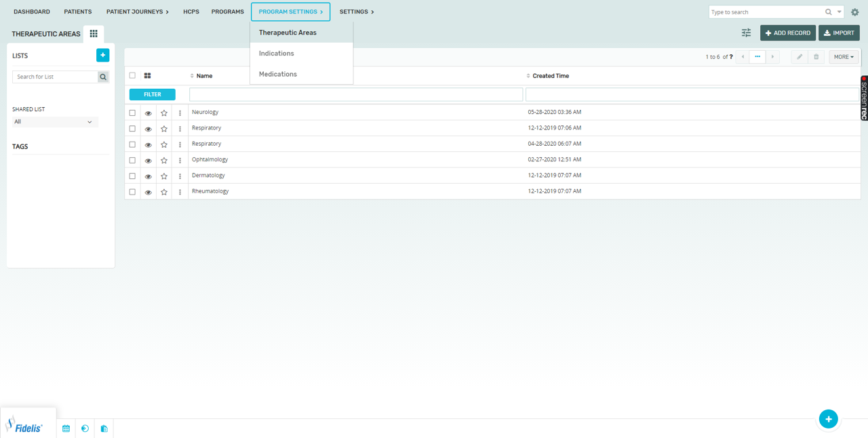Screen dimensions: 868x438
Task: Go to the Dashboard tab
Action: pos(32,12)
